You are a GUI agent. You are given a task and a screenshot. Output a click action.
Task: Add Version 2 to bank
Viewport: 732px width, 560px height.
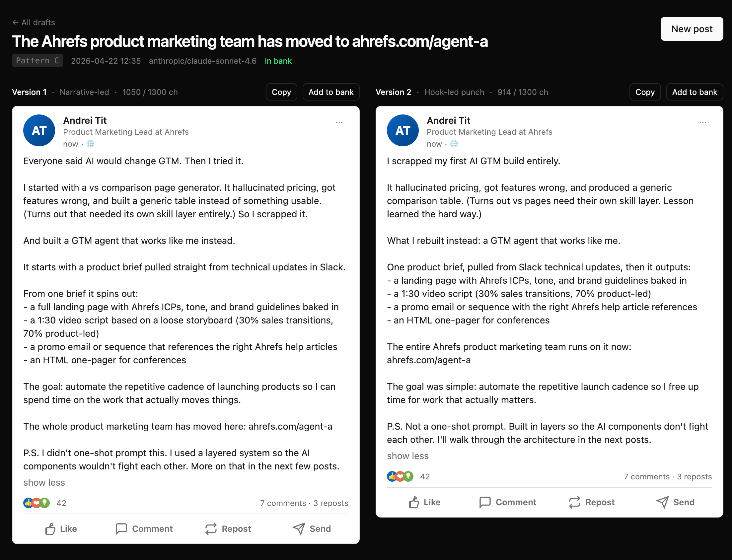(x=694, y=92)
